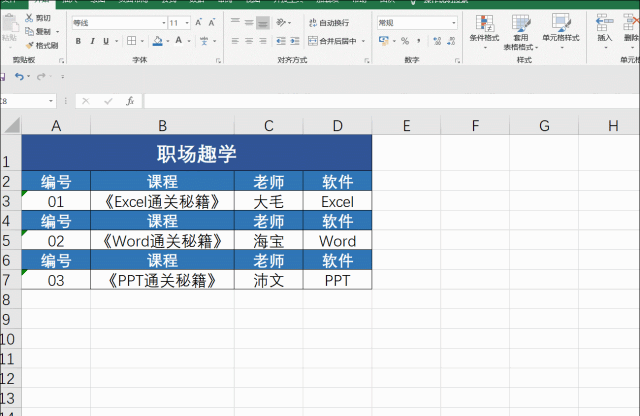This screenshot has height=416, width=640.
Task: Open the Clipboard (剪贴板) dialog launcher
Action: pyautogui.click(x=61, y=60)
